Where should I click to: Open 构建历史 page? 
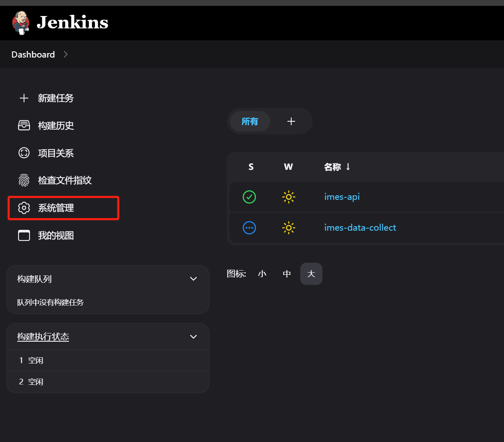(x=56, y=126)
